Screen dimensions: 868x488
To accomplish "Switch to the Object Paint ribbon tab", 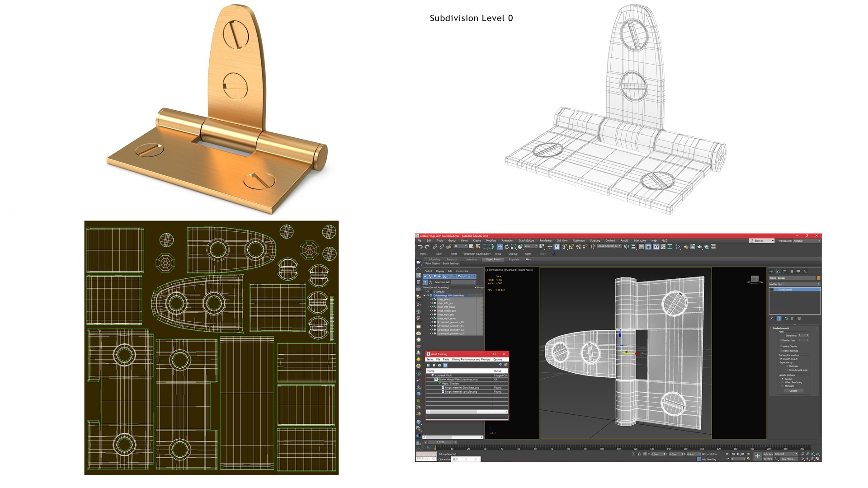I will (493, 259).
